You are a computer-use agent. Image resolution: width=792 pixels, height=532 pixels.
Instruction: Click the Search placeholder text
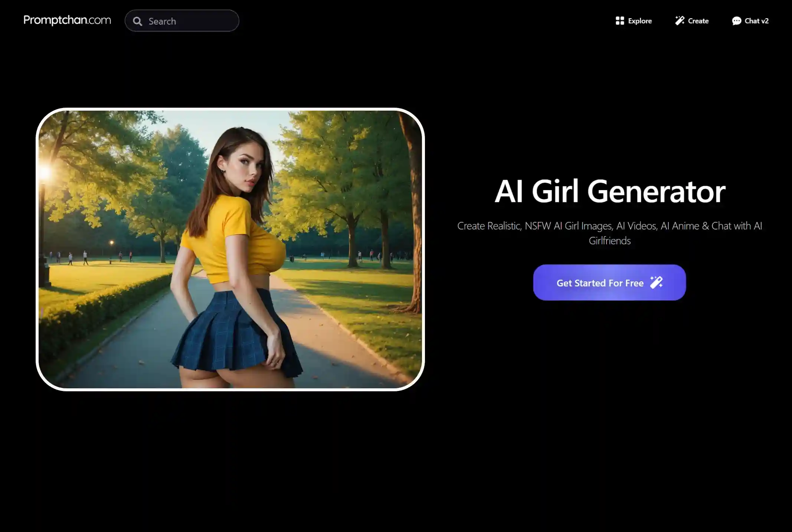point(162,21)
